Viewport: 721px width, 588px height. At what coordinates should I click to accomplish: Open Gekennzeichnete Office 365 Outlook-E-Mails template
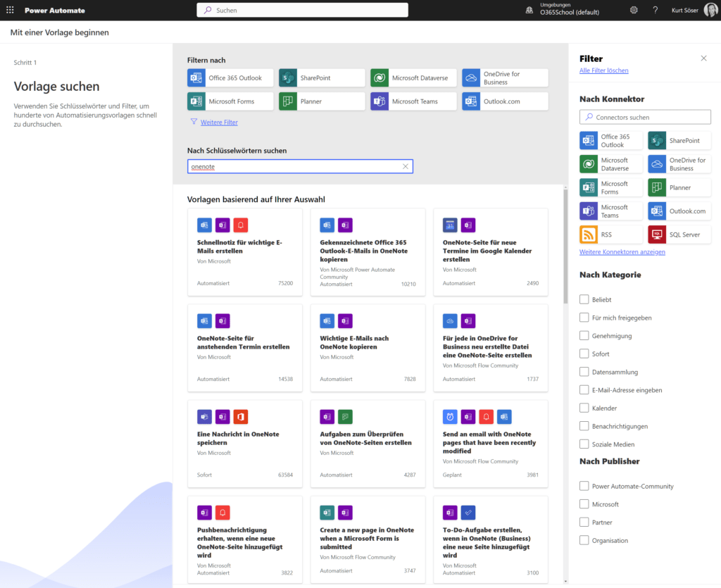click(368, 252)
